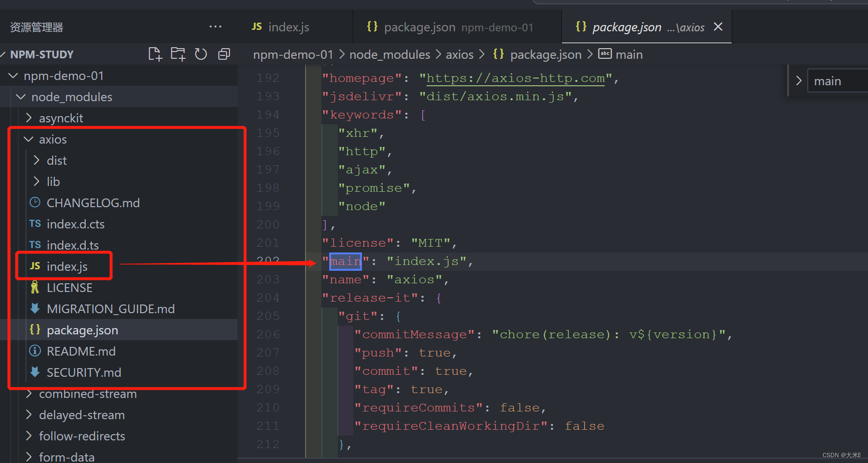This screenshot has height=463, width=868.
Task: Click the MIGRATION_GUIDE.md markdown arrow icon
Action: click(35, 308)
